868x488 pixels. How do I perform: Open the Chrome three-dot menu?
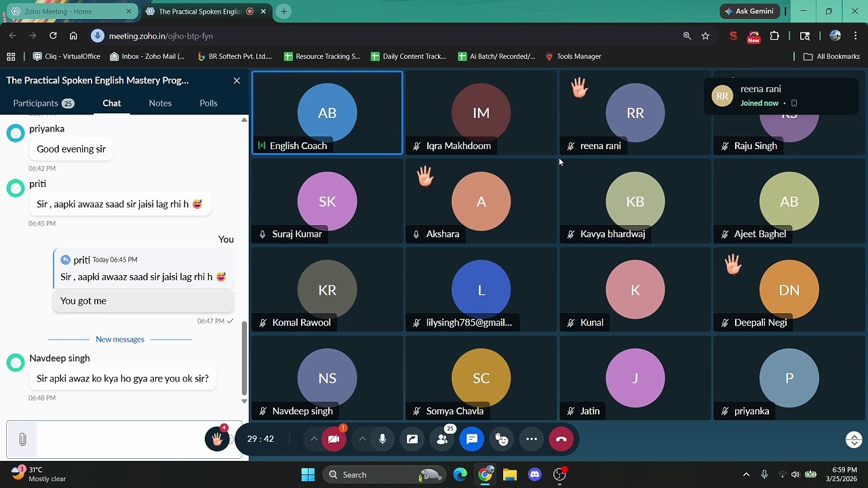[x=856, y=36]
